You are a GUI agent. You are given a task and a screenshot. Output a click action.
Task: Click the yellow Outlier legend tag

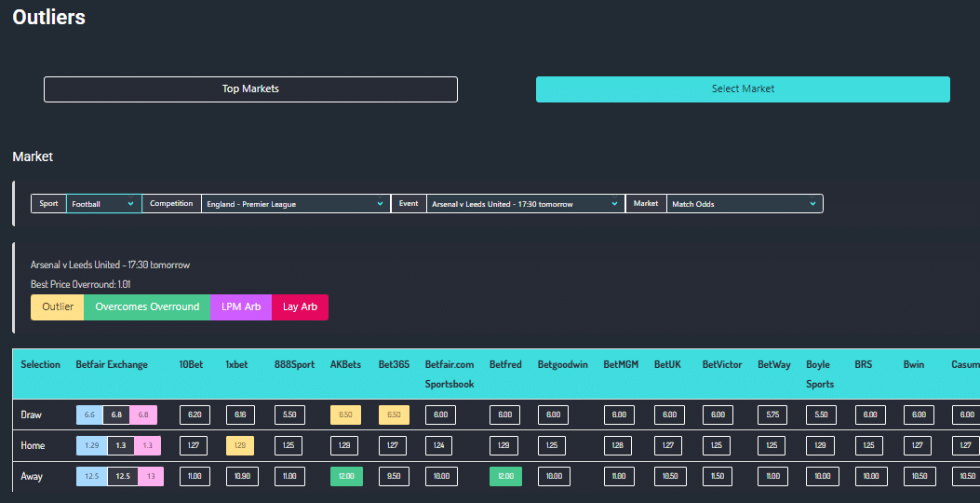58,307
